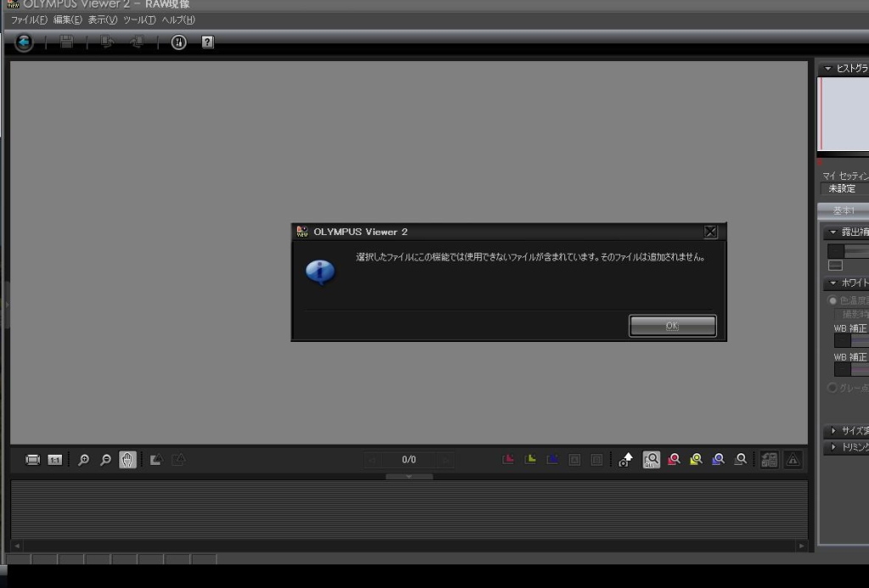This screenshot has width=869, height=588.
Task: Click the back arrow icon in the toolbar
Action: tap(24, 42)
